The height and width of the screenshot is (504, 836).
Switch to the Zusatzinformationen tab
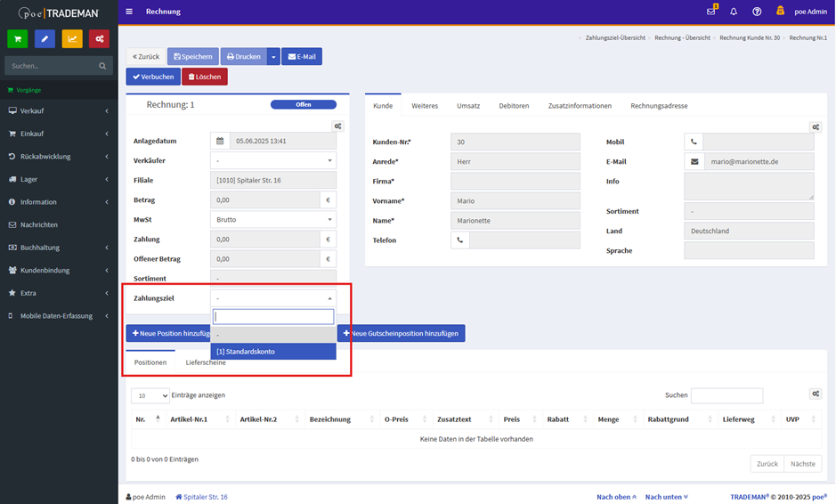[580, 106]
